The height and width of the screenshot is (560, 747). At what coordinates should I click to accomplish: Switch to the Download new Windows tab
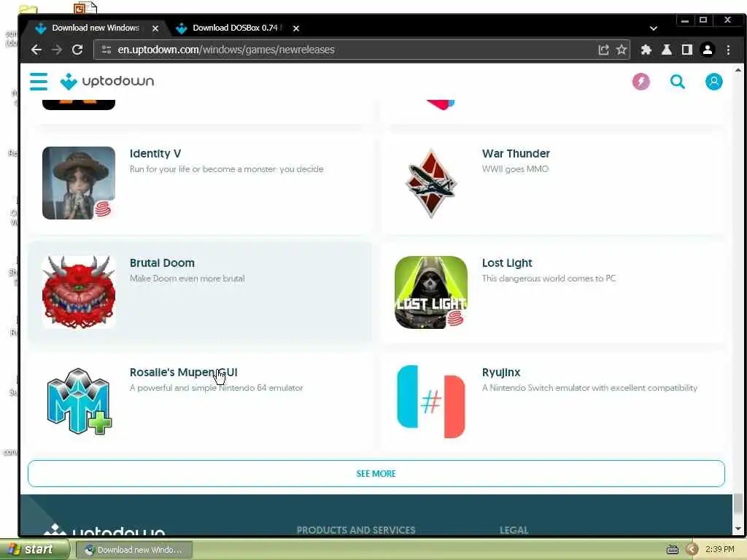[x=96, y=28]
